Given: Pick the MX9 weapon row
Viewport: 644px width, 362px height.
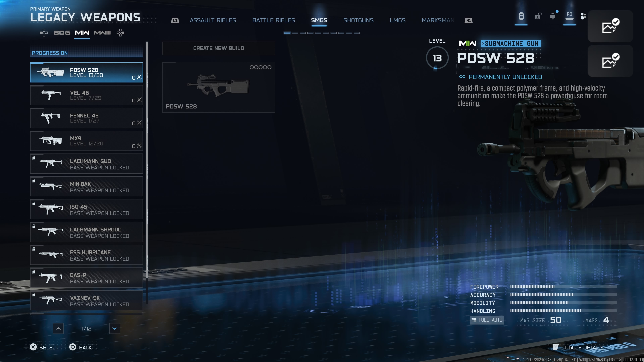Looking at the screenshot, I should (87, 141).
